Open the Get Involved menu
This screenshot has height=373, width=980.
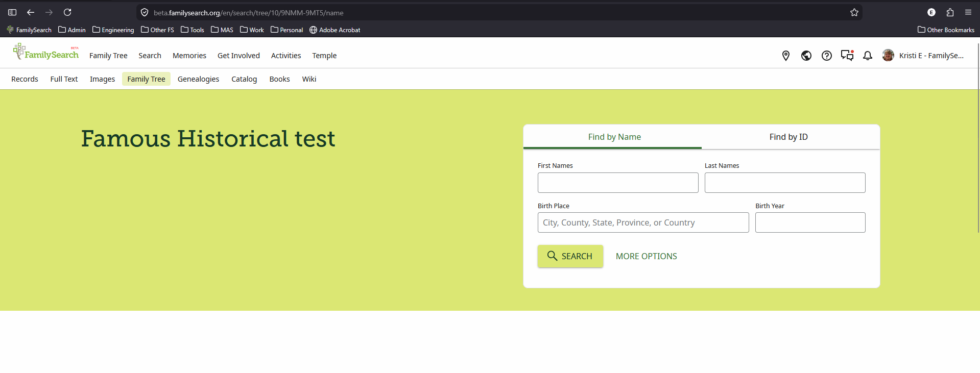(238, 56)
